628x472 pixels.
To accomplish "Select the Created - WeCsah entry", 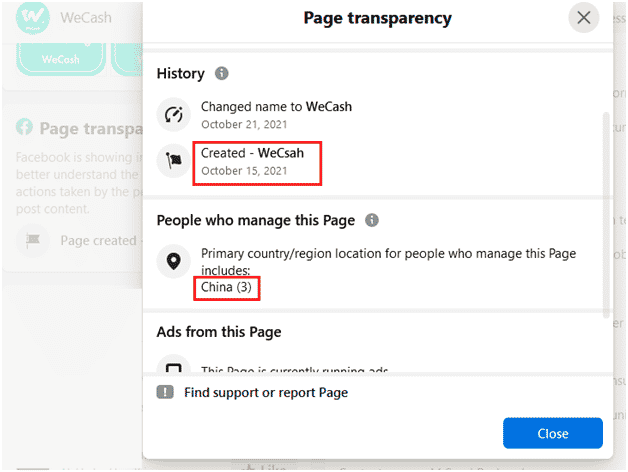I will point(257,163).
